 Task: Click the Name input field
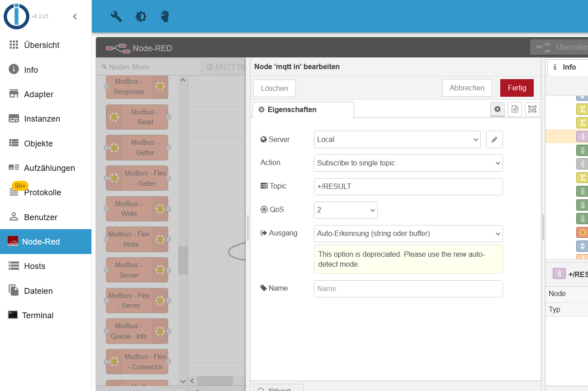408,288
